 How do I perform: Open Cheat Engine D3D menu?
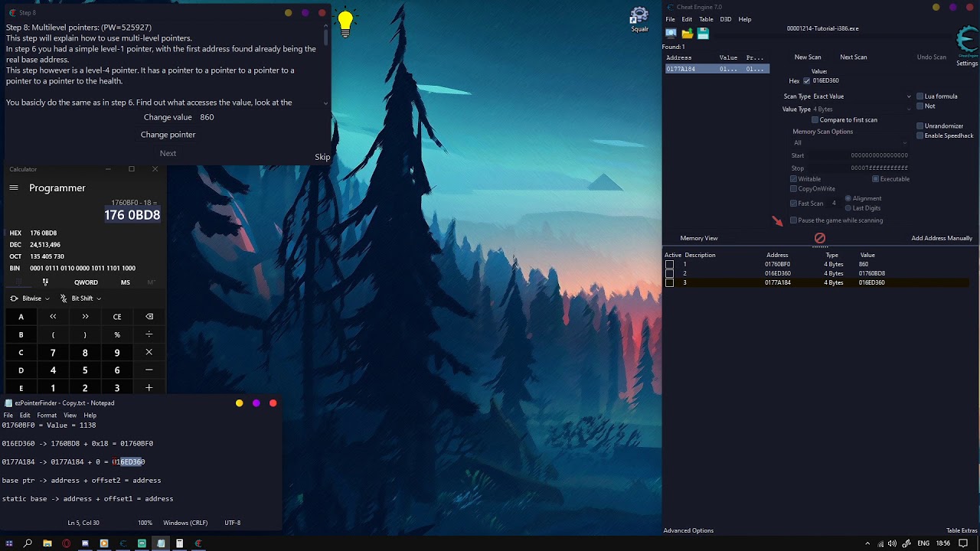(725, 19)
